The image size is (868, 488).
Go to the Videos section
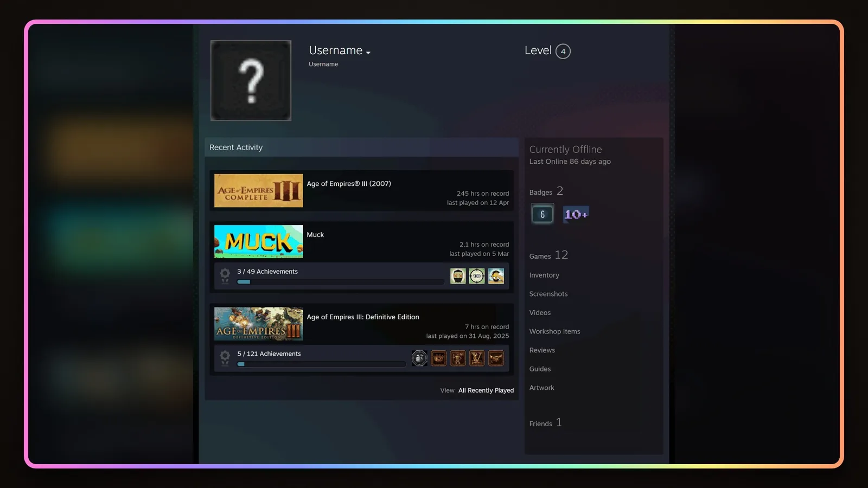click(x=540, y=313)
